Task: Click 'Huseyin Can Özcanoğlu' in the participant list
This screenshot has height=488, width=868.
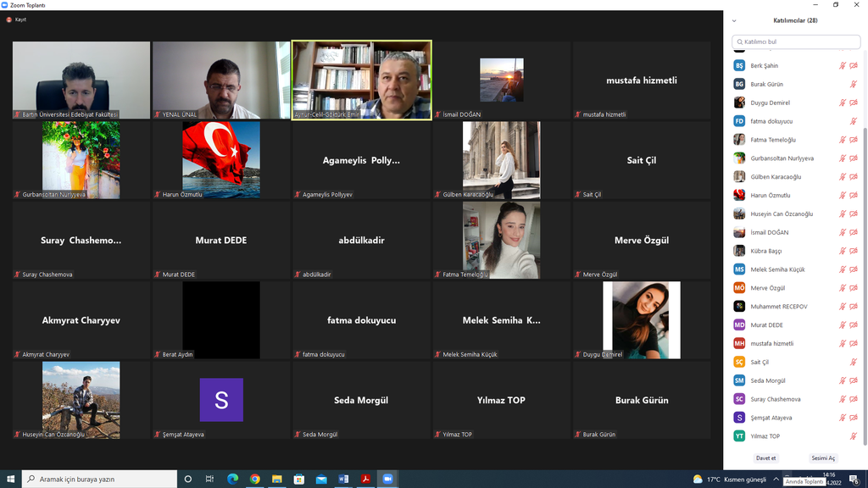Action: [782, 214]
